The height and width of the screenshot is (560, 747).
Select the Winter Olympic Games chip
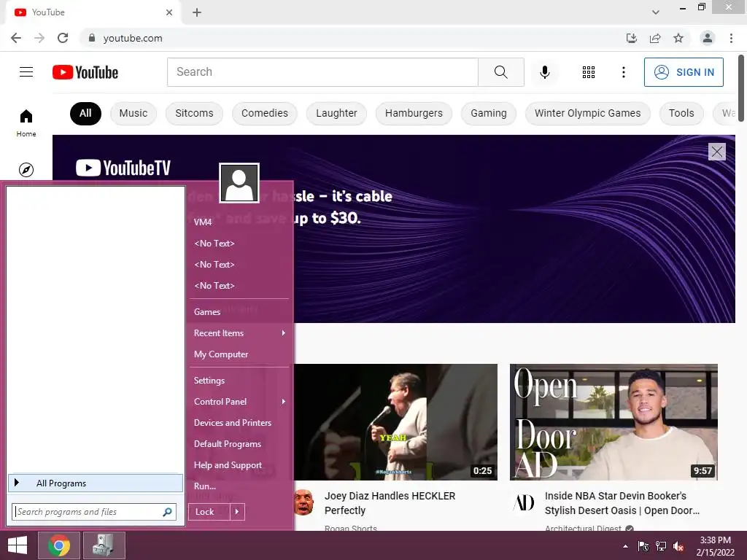tap(587, 113)
